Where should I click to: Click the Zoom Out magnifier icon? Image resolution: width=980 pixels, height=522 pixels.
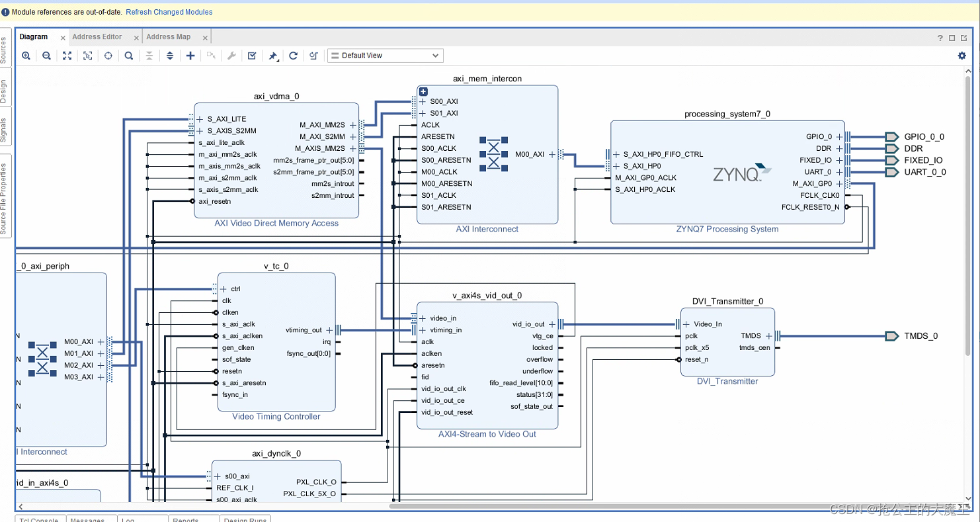(x=46, y=56)
